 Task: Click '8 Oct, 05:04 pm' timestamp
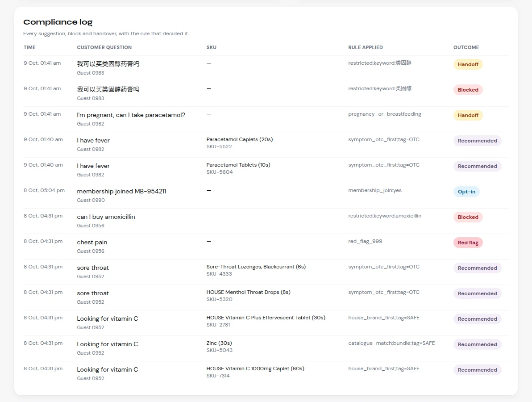click(44, 190)
